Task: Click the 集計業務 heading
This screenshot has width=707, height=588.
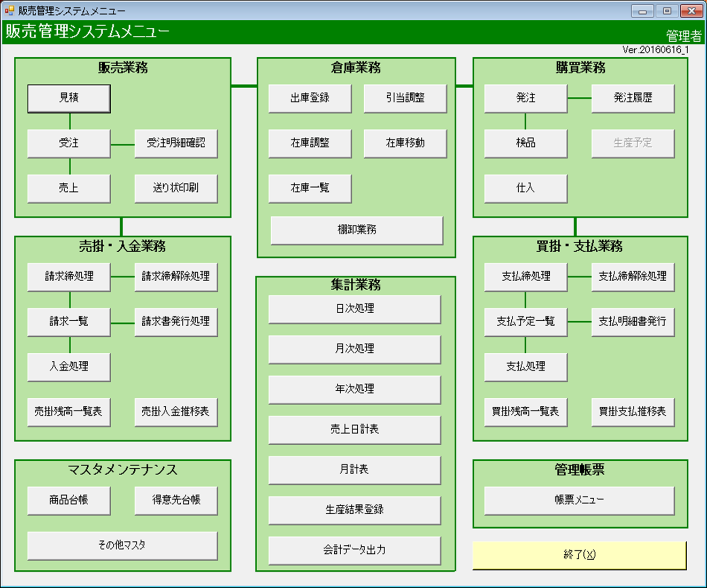Action: (x=356, y=285)
